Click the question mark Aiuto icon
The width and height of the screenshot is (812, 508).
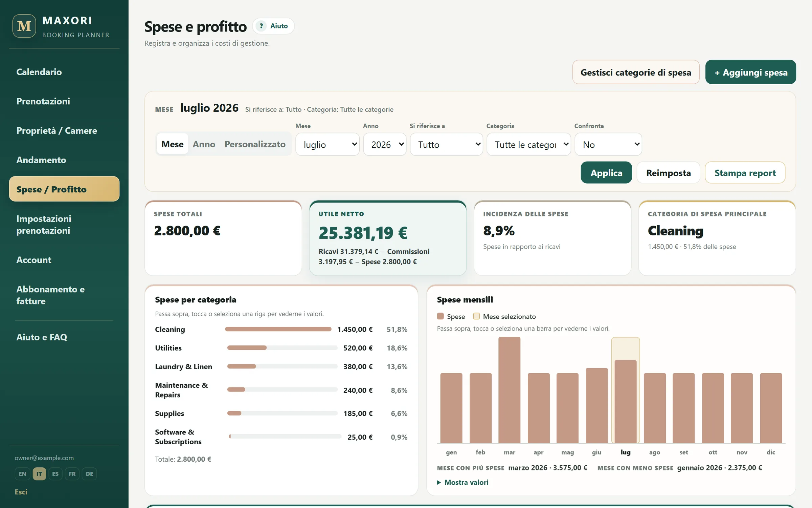261,26
